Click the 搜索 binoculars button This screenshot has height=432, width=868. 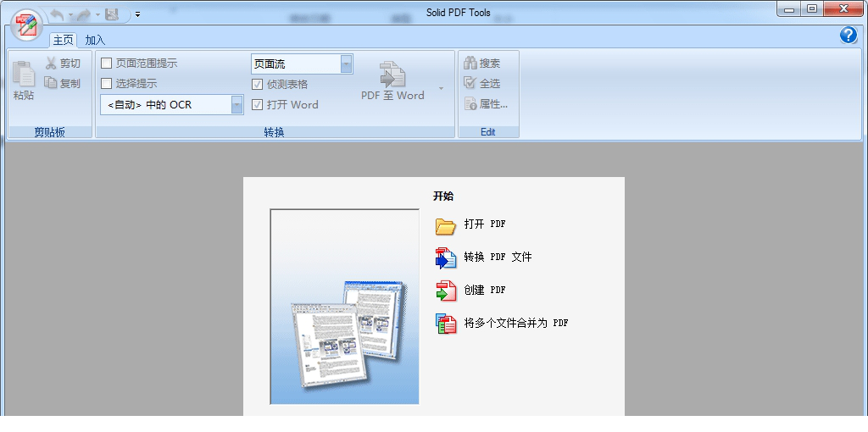482,63
